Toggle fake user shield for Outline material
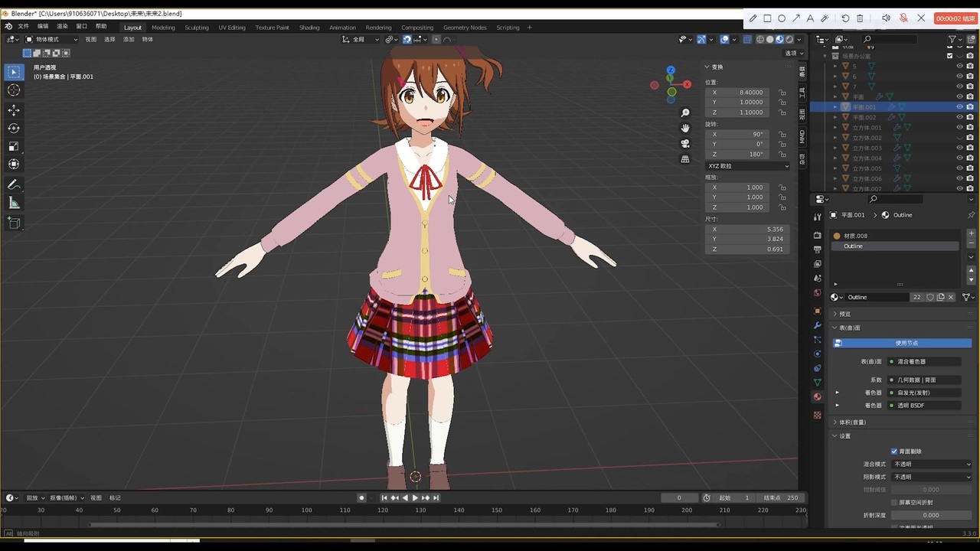 click(930, 297)
